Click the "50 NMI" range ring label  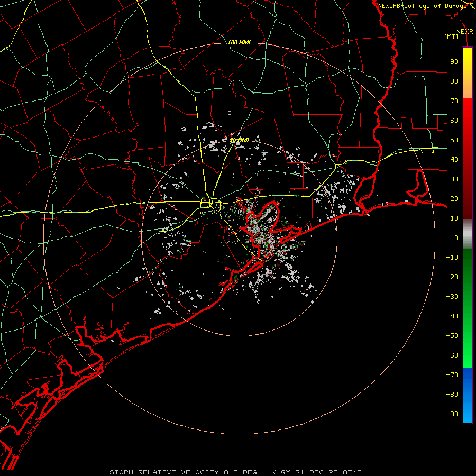(239, 140)
